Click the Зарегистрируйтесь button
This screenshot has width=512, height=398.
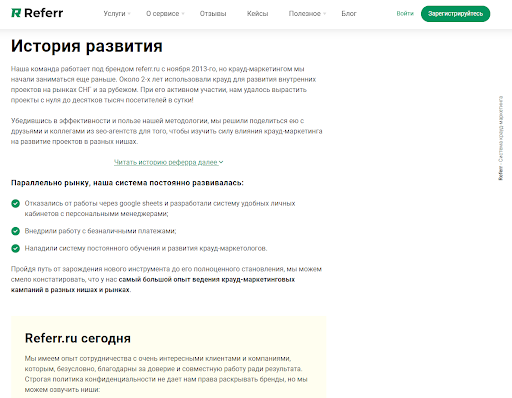[455, 14]
